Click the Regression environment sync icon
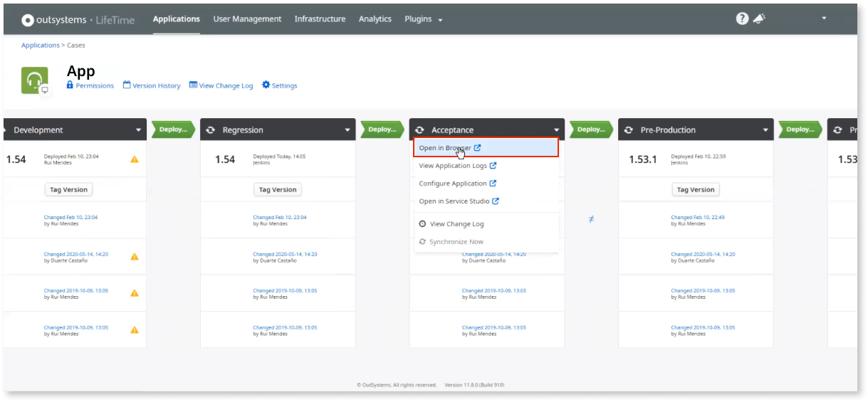 point(210,130)
